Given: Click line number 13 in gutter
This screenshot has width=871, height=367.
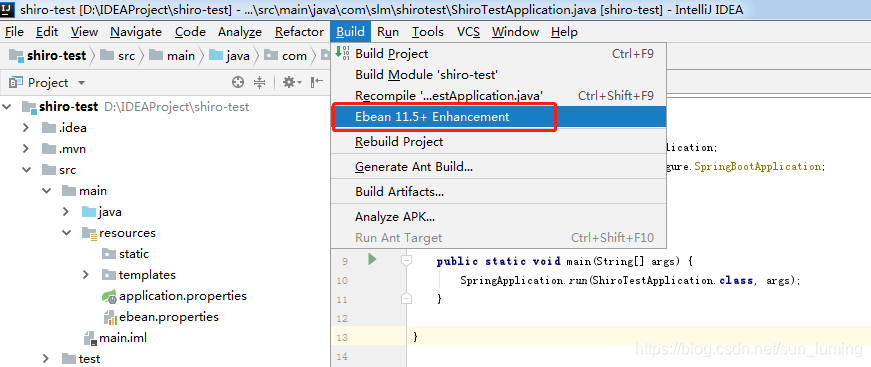Looking at the screenshot, I should point(342,337).
